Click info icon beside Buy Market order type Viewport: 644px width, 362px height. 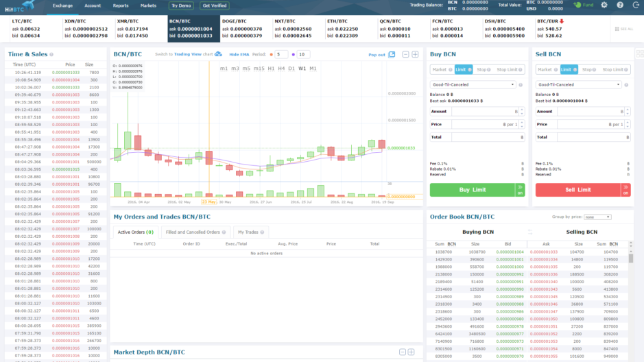click(450, 70)
